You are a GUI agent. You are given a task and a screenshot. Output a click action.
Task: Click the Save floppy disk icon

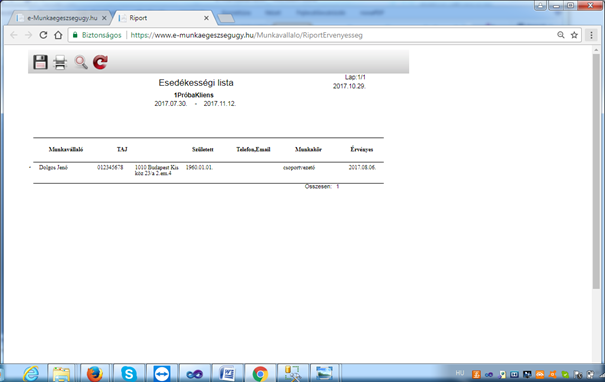(40, 62)
